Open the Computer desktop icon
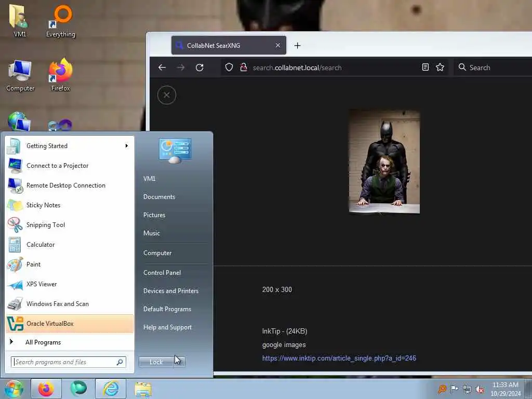Image resolution: width=532 pixels, height=399 pixels. click(20, 76)
